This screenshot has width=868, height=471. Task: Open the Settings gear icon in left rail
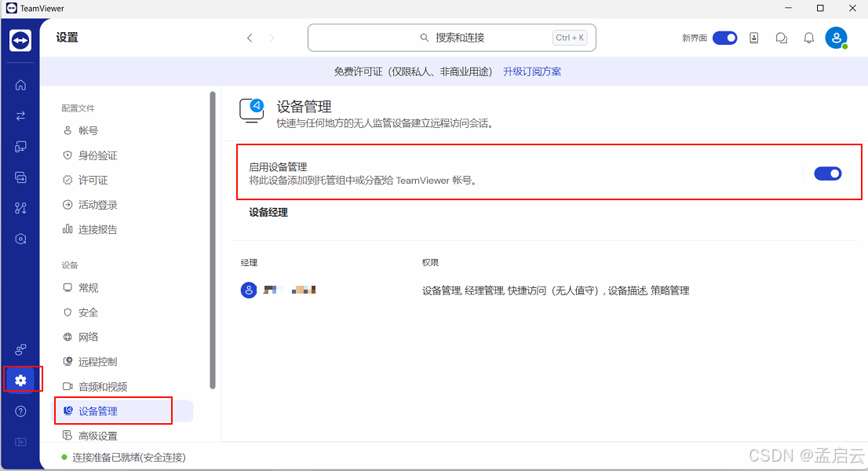20,380
